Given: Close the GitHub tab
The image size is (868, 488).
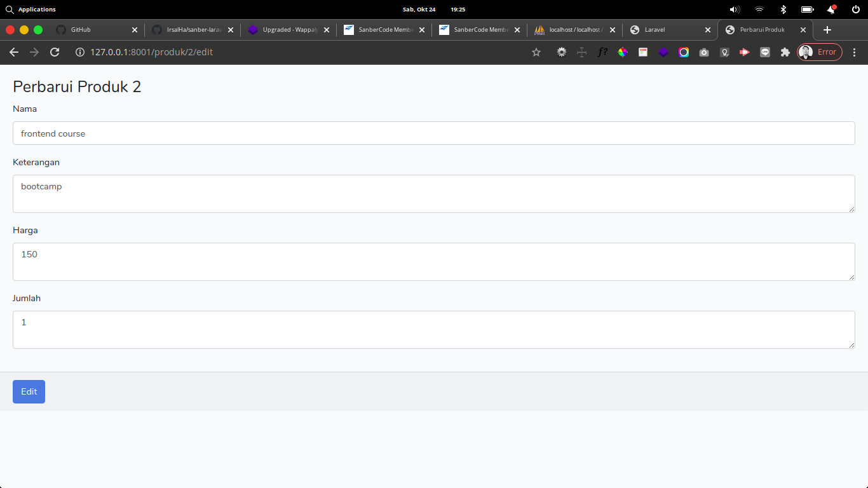Looking at the screenshot, I should [135, 30].
